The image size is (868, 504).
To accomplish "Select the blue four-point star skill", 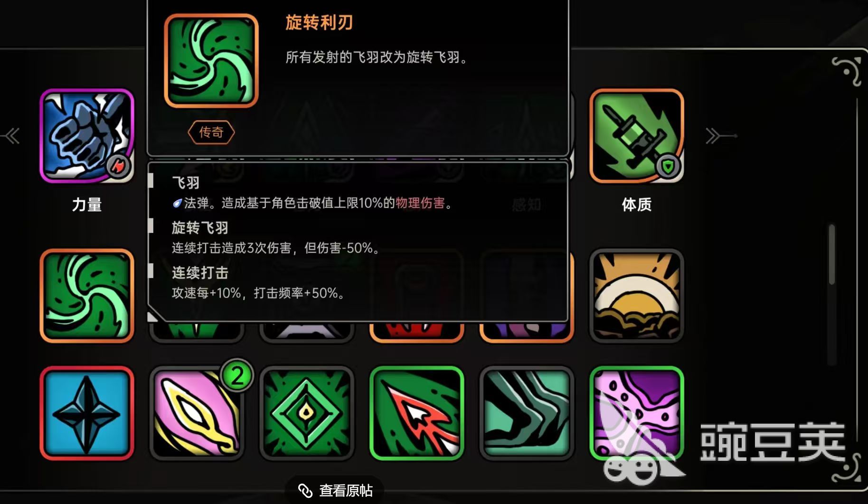I will [x=87, y=413].
